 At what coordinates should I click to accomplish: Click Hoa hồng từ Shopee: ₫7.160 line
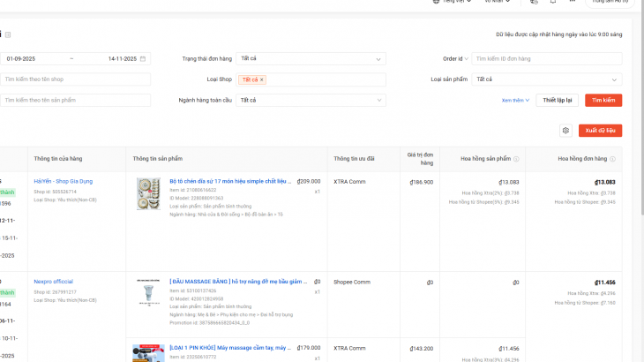click(585, 303)
